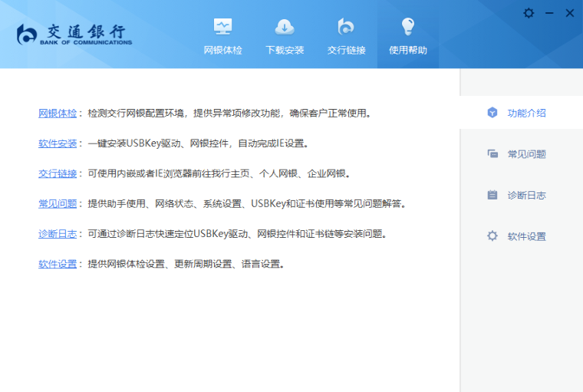Screen dimensions: 583x392
Task: Open the 交行链接 hyperlink in the content
Action: pos(58,173)
